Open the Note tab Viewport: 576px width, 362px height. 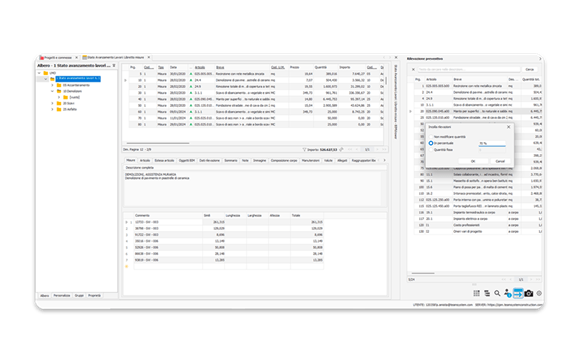point(245,161)
